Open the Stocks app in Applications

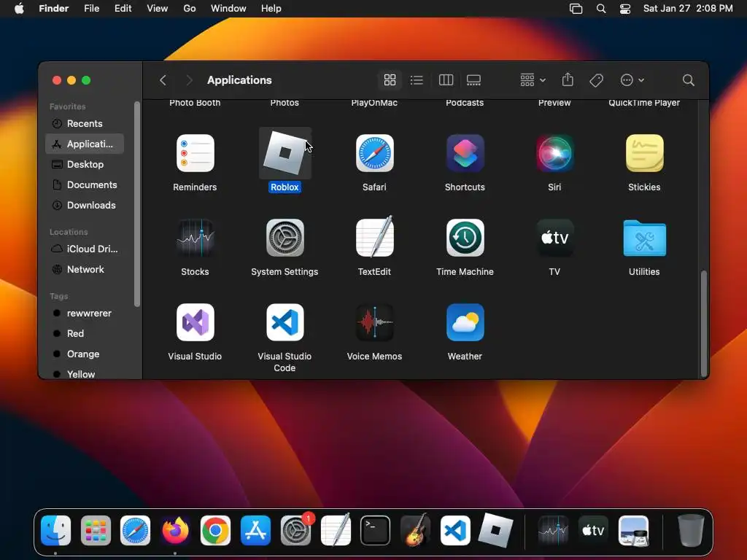[195, 238]
